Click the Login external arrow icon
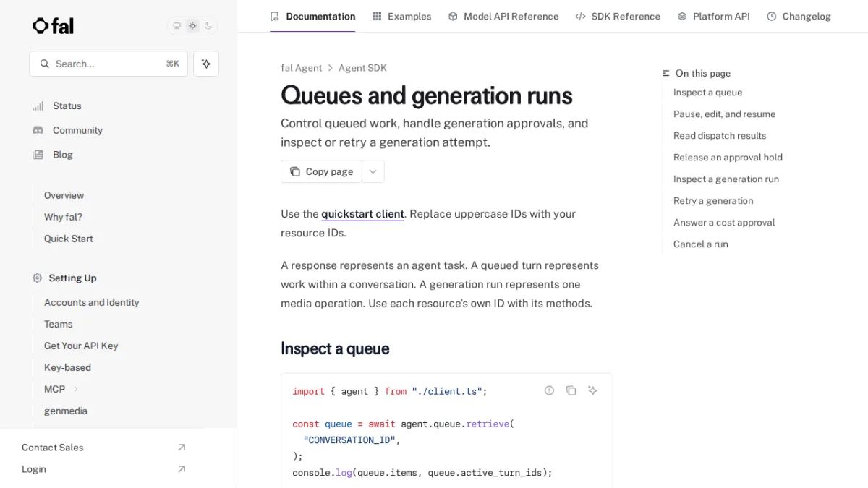 click(x=182, y=469)
